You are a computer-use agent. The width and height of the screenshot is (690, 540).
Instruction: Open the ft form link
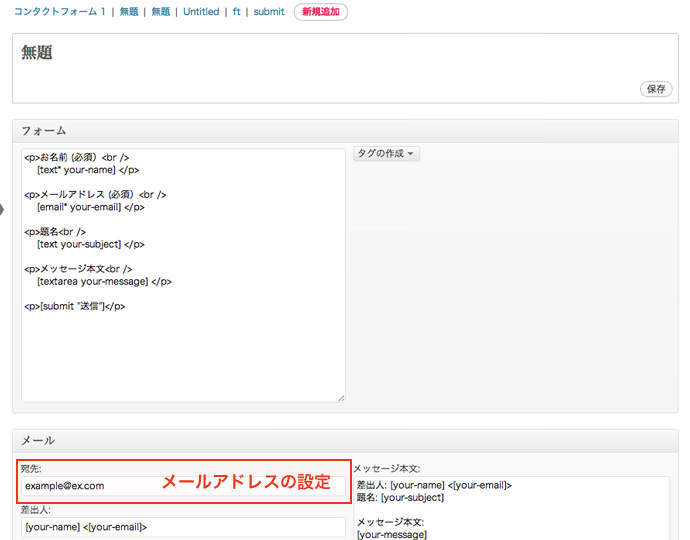(236, 12)
